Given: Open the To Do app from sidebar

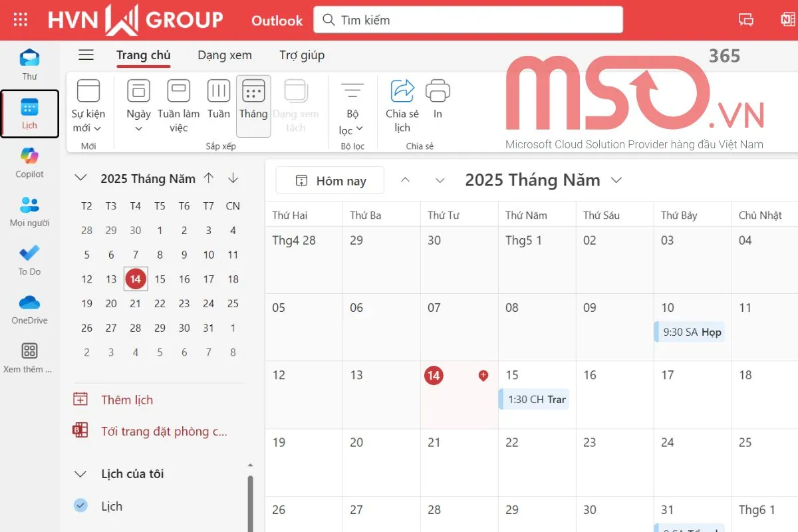Looking at the screenshot, I should click(x=29, y=259).
